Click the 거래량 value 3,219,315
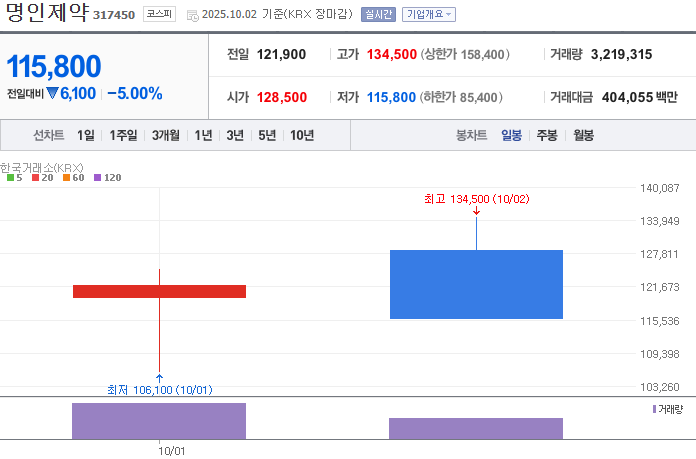 (621, 55)
